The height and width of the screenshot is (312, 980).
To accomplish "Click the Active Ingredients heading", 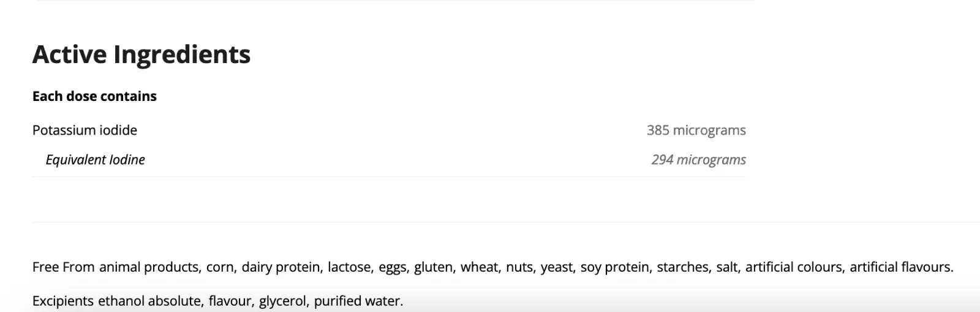I will click(141, 54).
